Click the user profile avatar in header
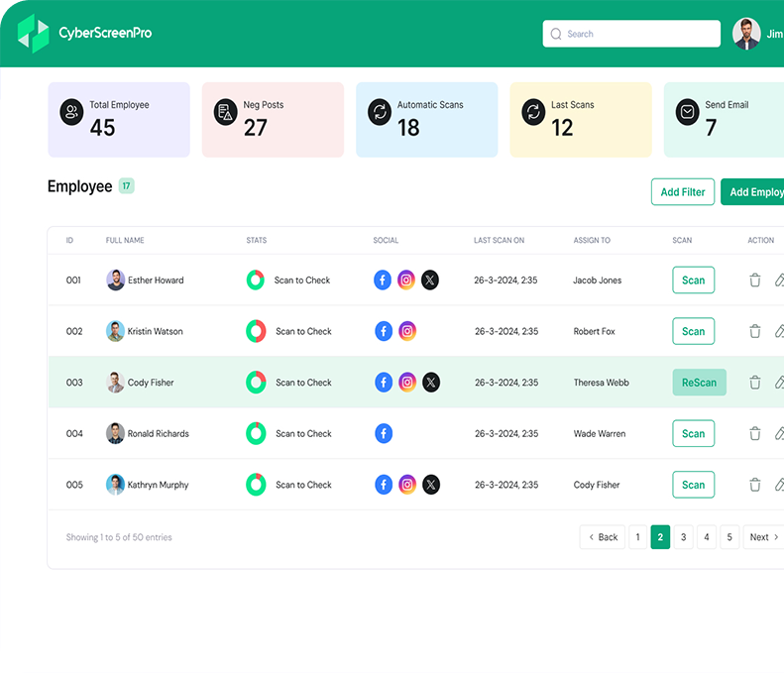The height and width of the screenshot is (673, 784). click(746, 34)
